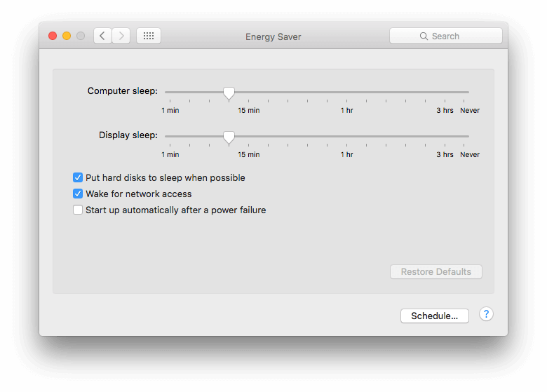This screenshot has height=392, width=547.
Task: Show all preferences via grid icon
Action: point(149,36)
